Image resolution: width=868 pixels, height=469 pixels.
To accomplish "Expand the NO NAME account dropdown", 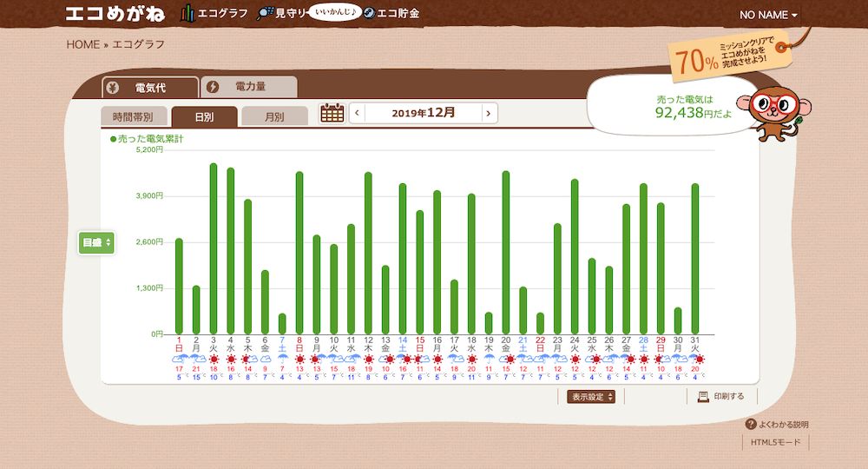I will (x=767, y=15).
